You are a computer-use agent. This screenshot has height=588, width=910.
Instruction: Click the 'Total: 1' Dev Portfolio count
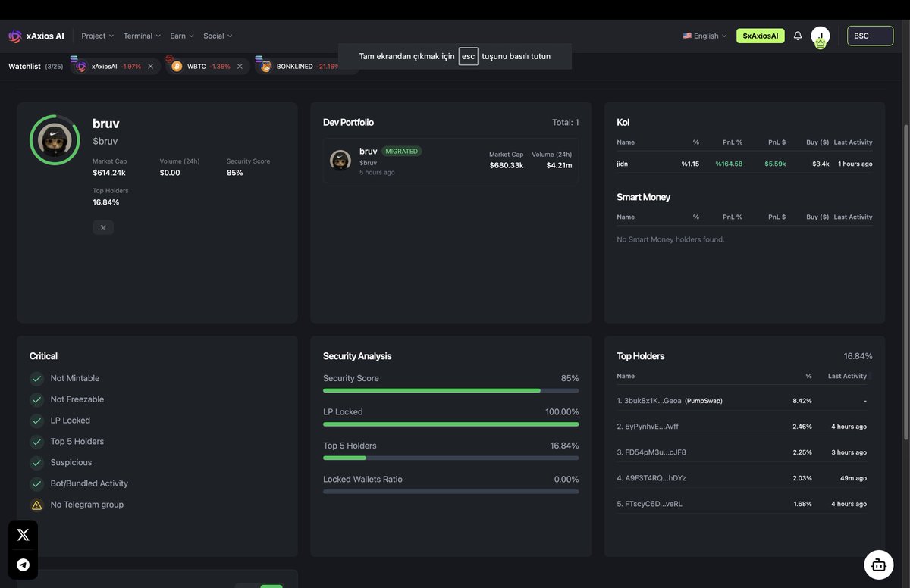(566, 122)
